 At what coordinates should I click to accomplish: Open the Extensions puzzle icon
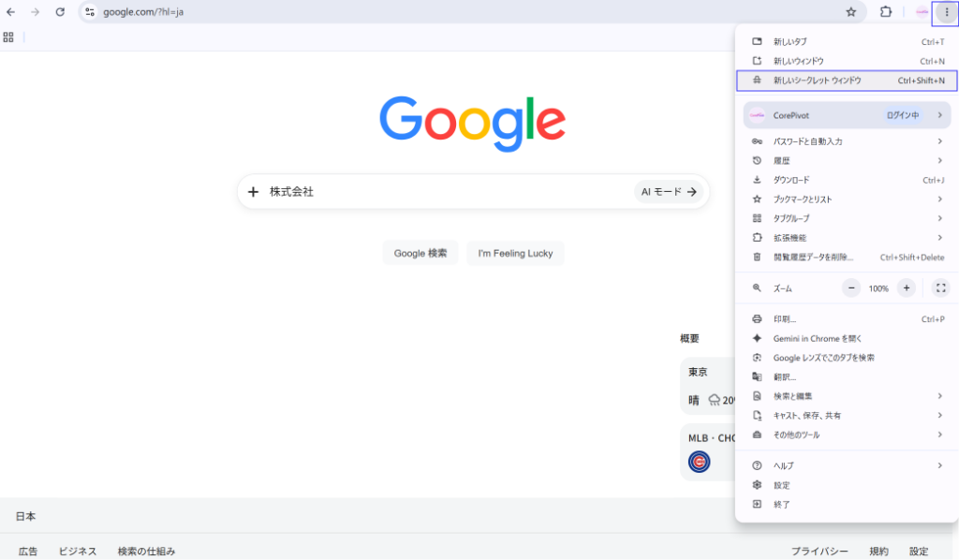886,11
